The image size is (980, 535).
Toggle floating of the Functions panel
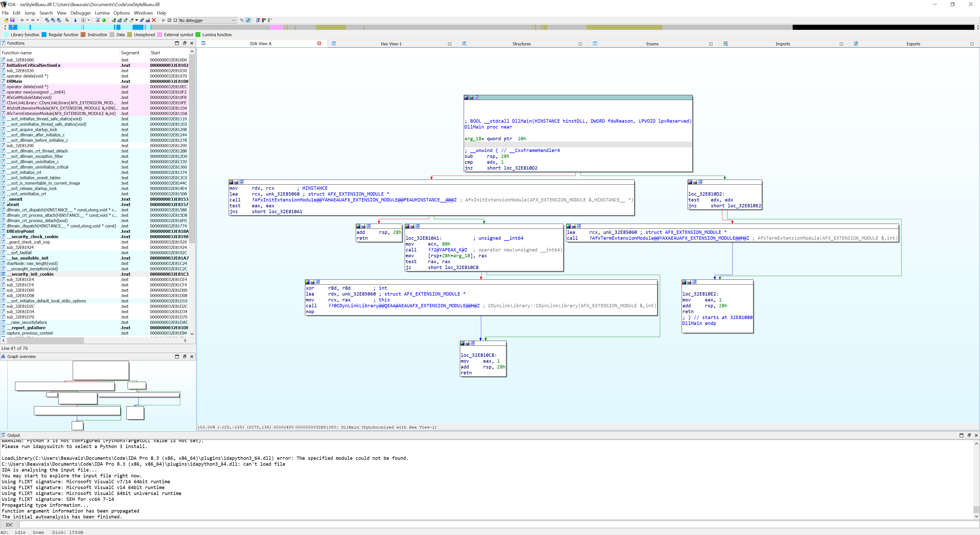tap(185, 43)
